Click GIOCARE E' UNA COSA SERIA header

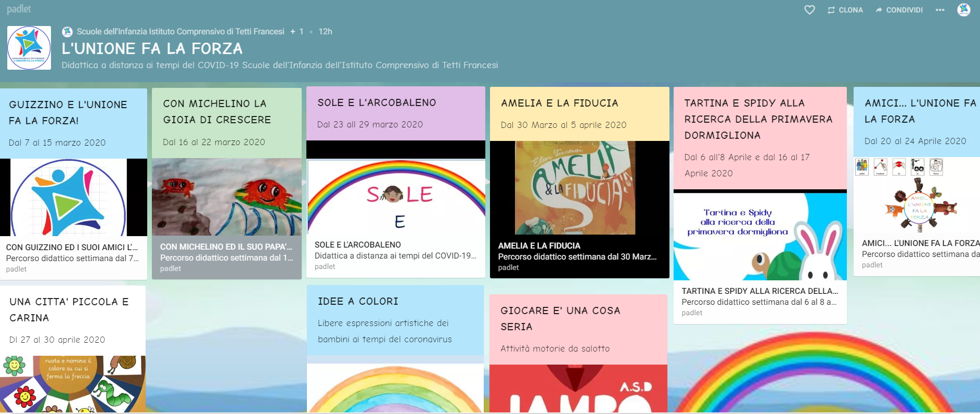561,319
